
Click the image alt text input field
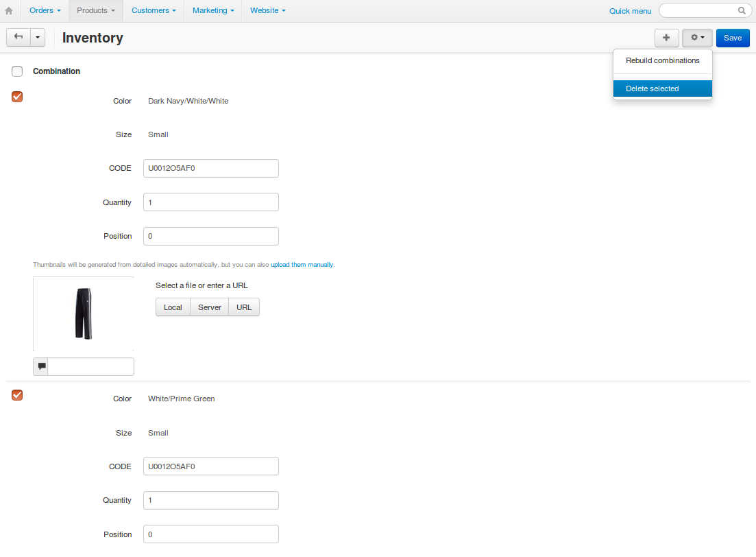pos(91,366)
